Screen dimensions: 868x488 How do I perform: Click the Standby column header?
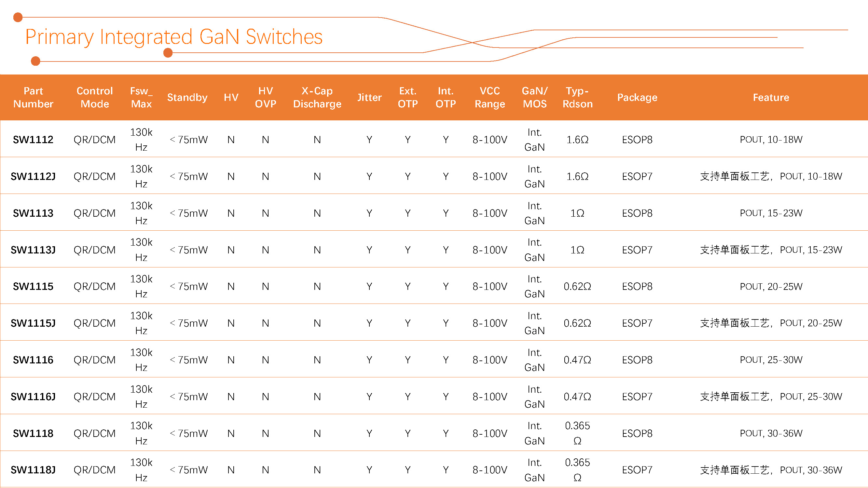point(187,97)
